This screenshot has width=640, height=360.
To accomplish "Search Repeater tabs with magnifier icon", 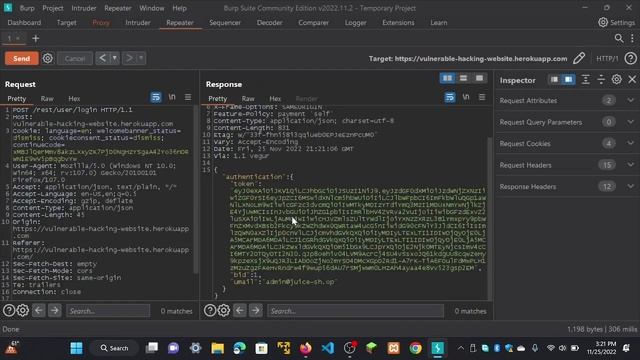I will click(619, 38).
